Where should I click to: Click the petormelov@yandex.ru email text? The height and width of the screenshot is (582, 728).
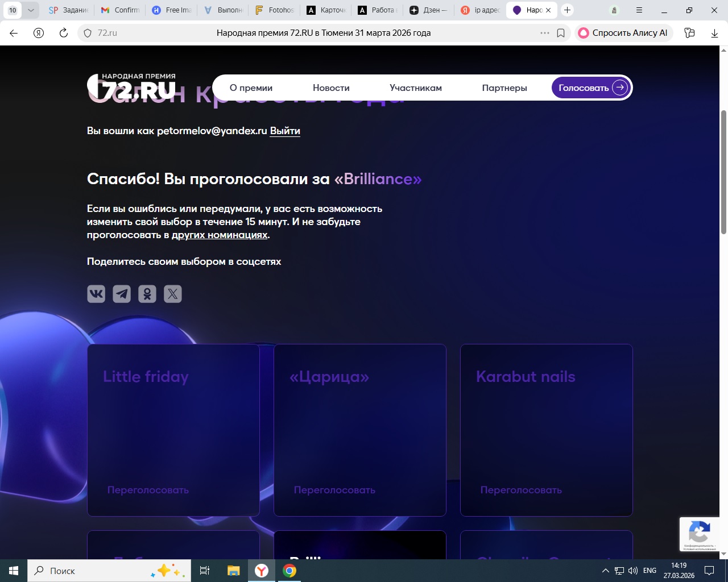[212, 131]
